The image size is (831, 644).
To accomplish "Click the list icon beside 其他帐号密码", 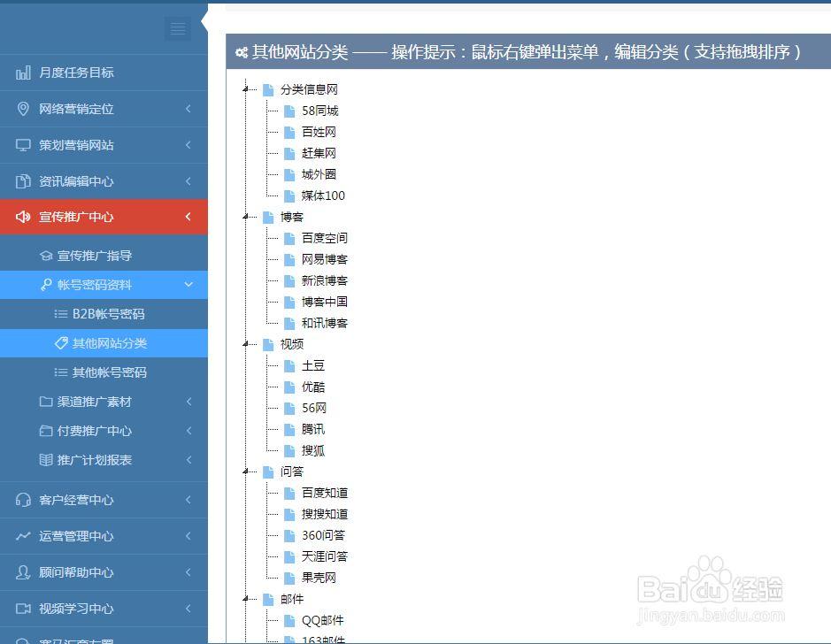I will tap(61, 372).
